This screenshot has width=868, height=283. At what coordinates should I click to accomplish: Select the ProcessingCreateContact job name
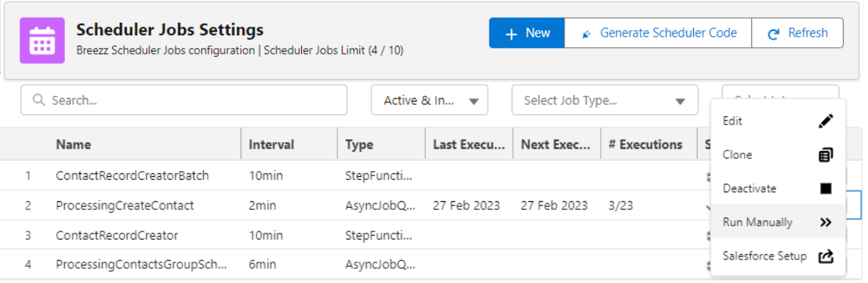point(125,206)
